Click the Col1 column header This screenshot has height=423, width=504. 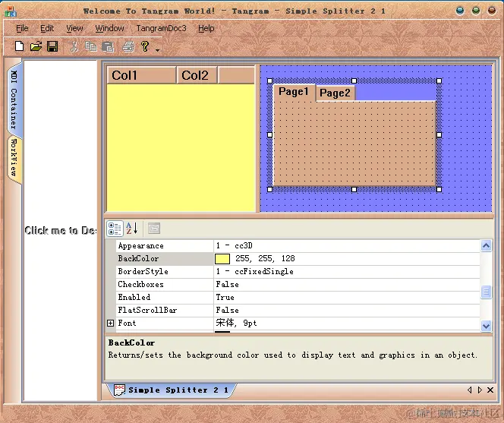141,75
